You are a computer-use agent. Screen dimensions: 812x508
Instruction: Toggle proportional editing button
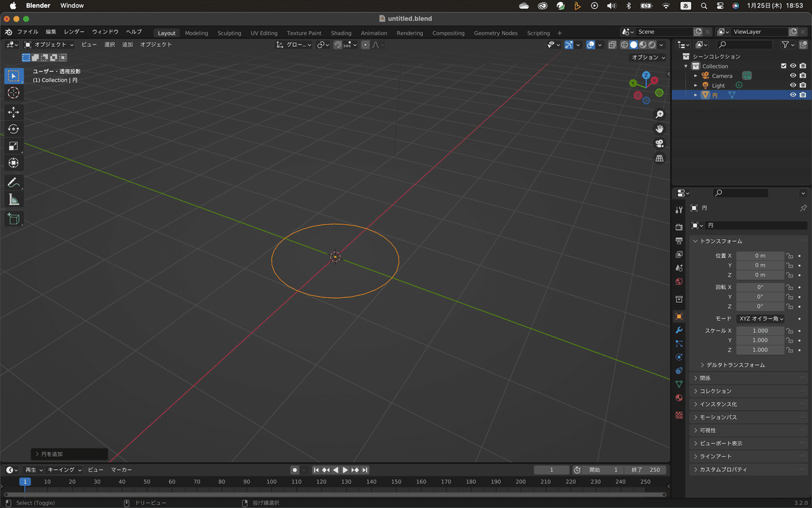pos(365,45)
